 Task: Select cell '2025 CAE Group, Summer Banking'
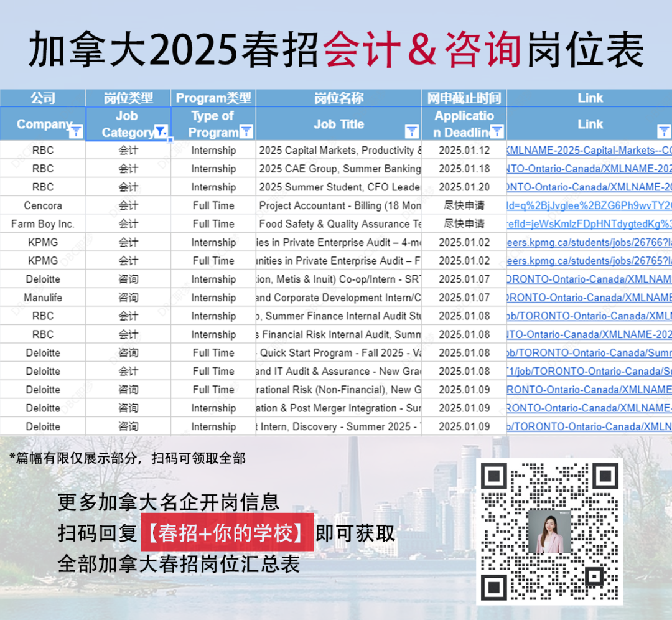click(338, 169)
